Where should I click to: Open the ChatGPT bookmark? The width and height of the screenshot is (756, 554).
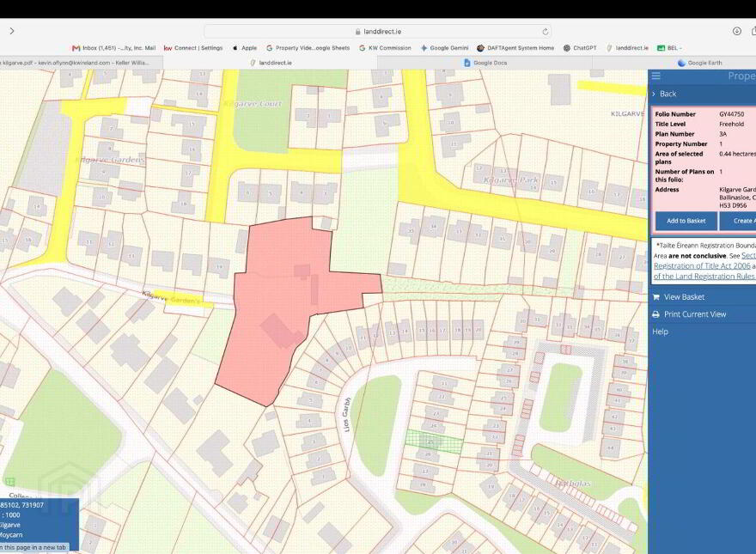pyautogui.click(x=580, y=48)
